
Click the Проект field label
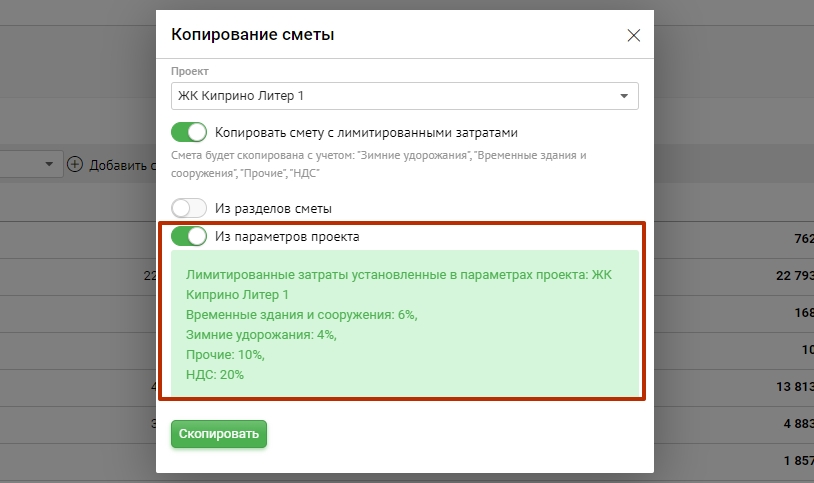[x=190, y=72]
